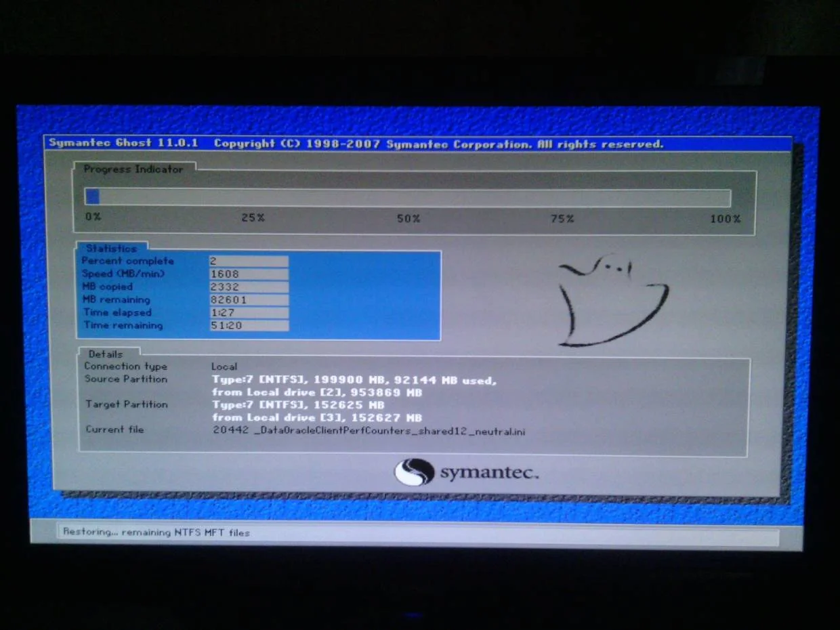Click the 75% progress scale mark
The width and height of the screenshot is (840, 630).
pos(562,219)
